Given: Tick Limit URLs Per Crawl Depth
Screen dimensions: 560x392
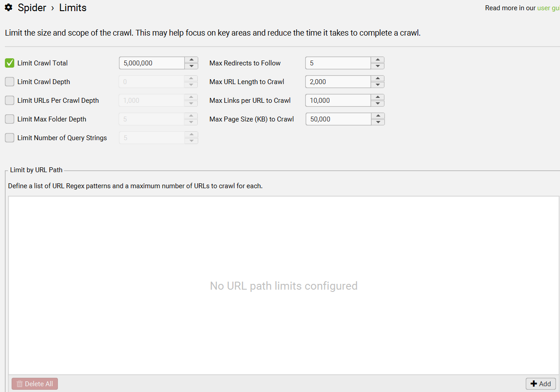Looking at the screenshot, I should (x=10, y=101).
